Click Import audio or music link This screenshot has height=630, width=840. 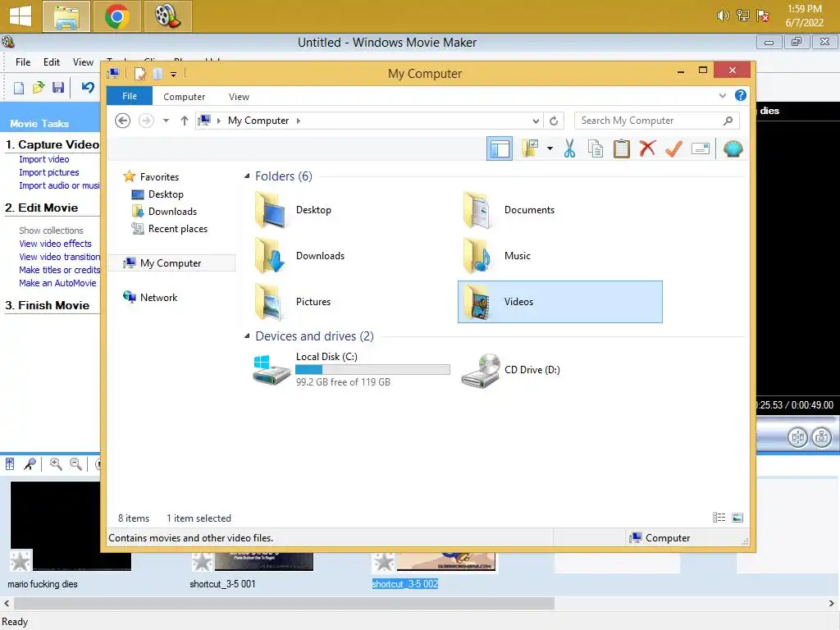click(59, 185)
